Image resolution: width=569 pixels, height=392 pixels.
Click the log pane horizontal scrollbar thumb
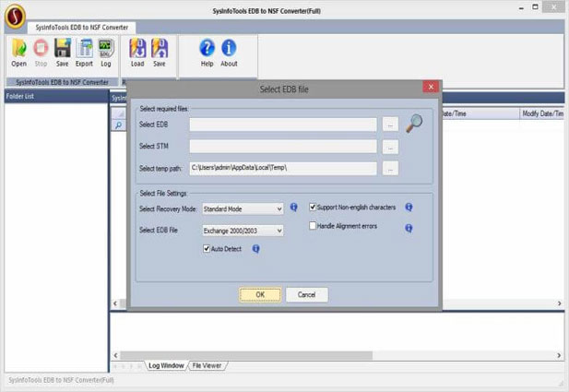pyautogui.click(x=246, y=355)
